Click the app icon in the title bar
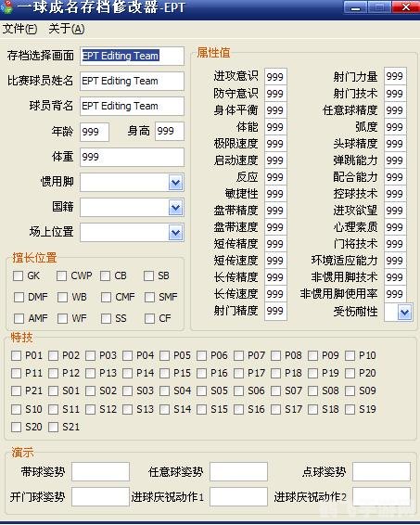The image size is (420, 525). point(6,7)
